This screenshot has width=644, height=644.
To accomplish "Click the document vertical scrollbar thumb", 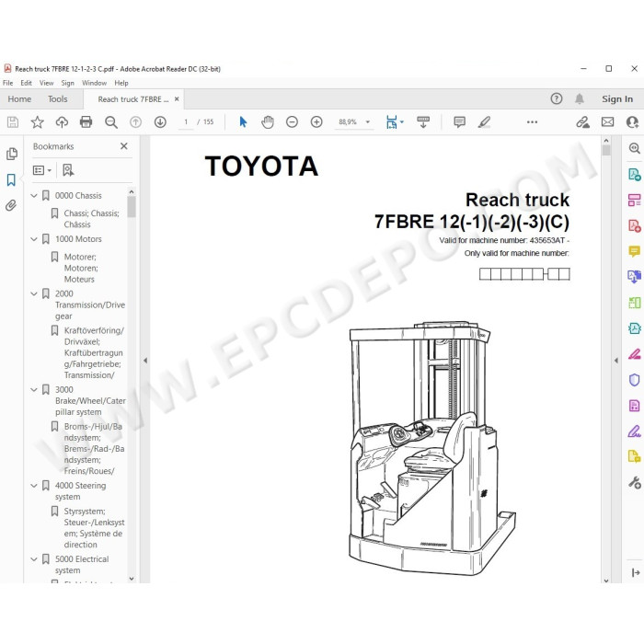I will [x=606, y=151].
